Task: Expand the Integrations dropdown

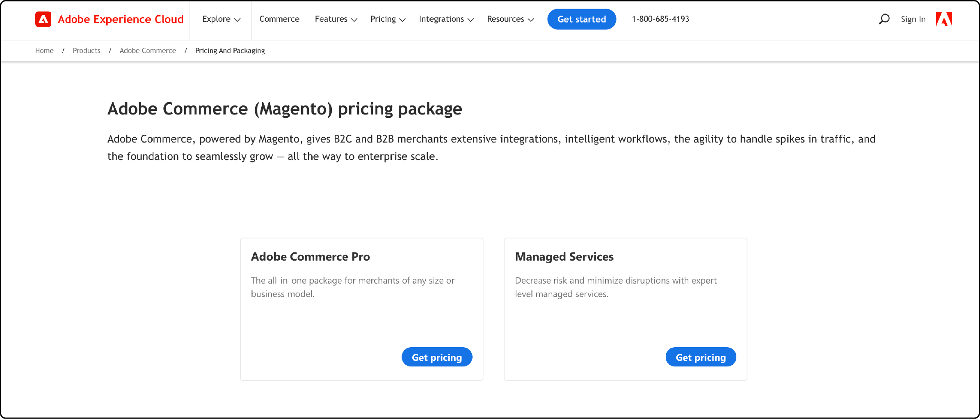Action: click(446, 19)
